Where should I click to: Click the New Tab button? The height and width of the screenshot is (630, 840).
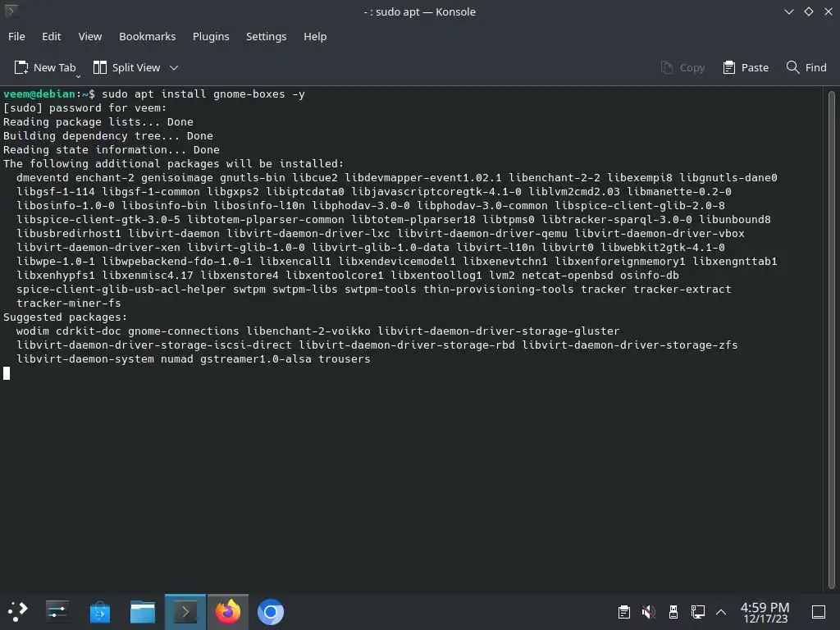pyautogui.click(x=45, y=67)
